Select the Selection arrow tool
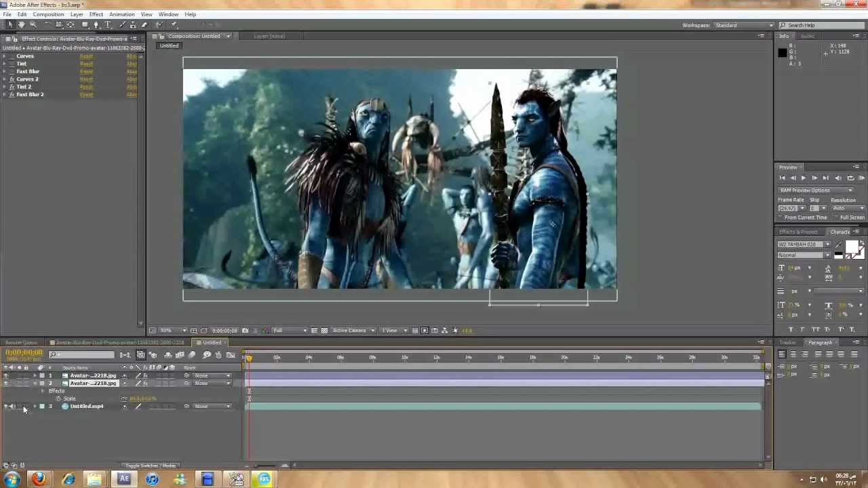 (9, 25)
